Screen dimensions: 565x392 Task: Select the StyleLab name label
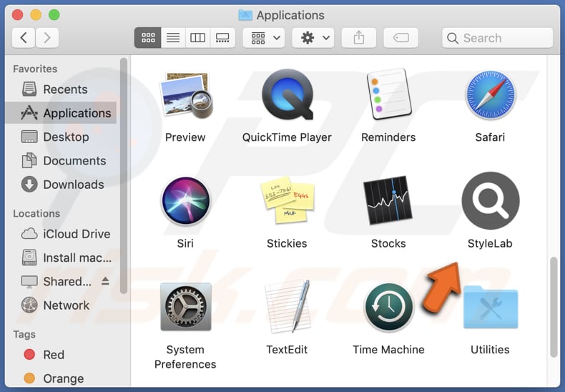coord(490,243)
